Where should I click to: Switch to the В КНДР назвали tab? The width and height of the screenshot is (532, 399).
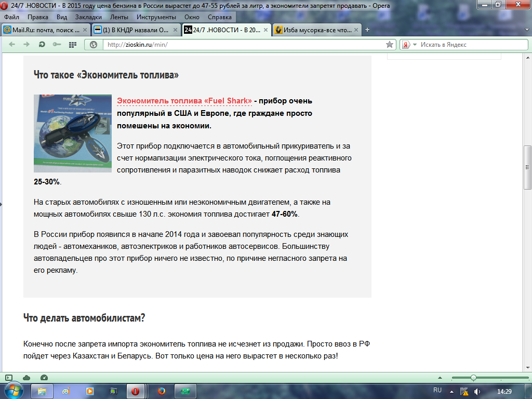pos(136,30)
